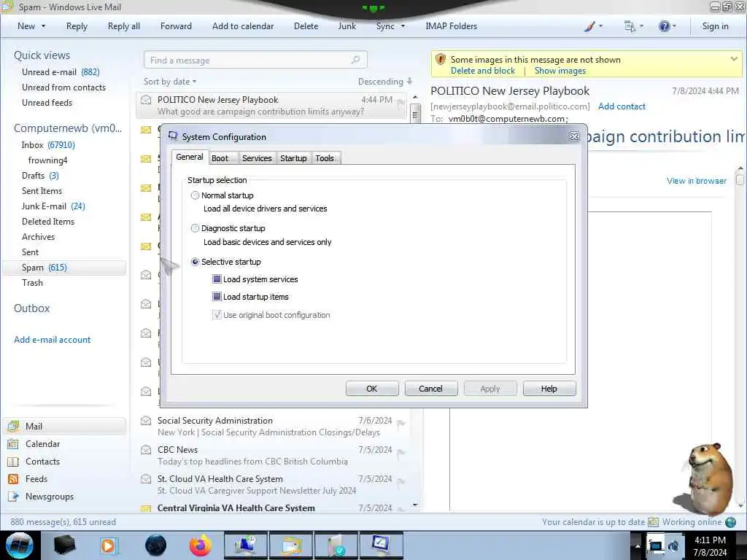The image size is (747, 560).
Task: Click message list scrollbar down arrow
Action: 415,505
